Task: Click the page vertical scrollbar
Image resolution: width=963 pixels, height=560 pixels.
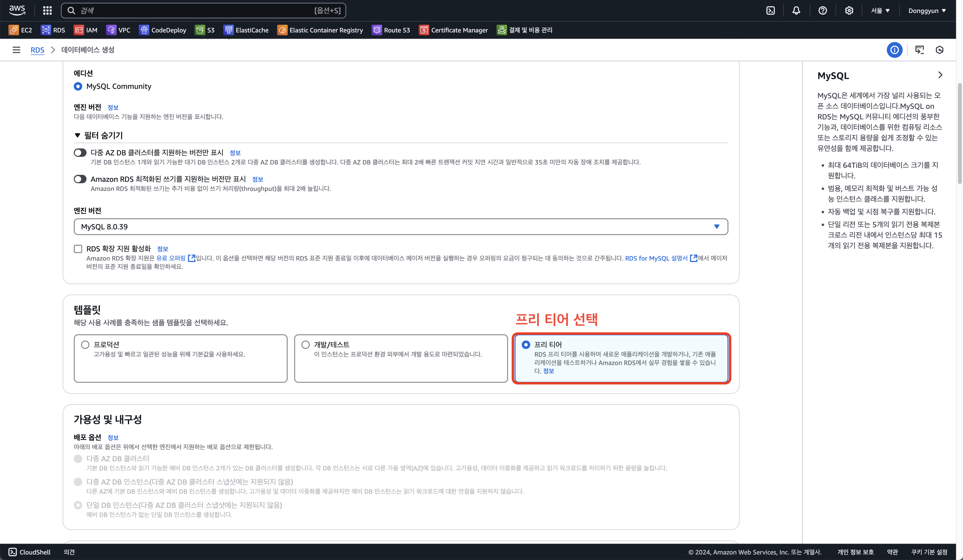Action: tap(960, 134)
